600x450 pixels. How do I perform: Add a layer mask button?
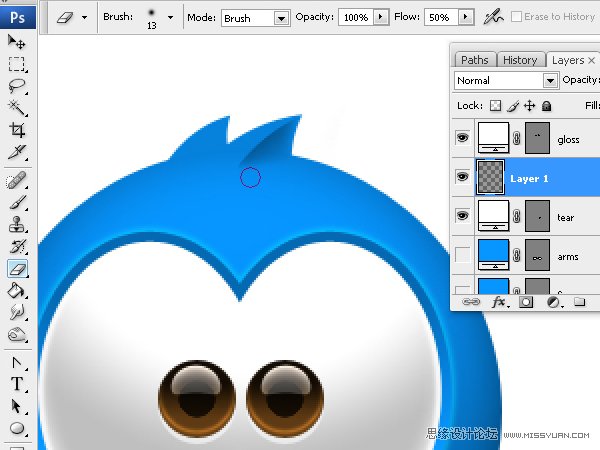tap(526, 302)
